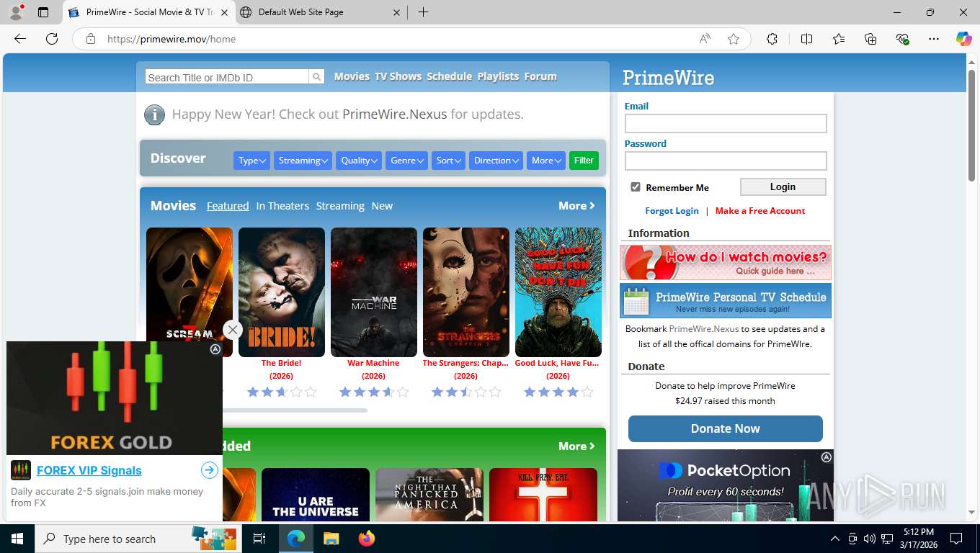Open Make a Free Account link
This screenshot has width=980, height=553.
point(760,211)
